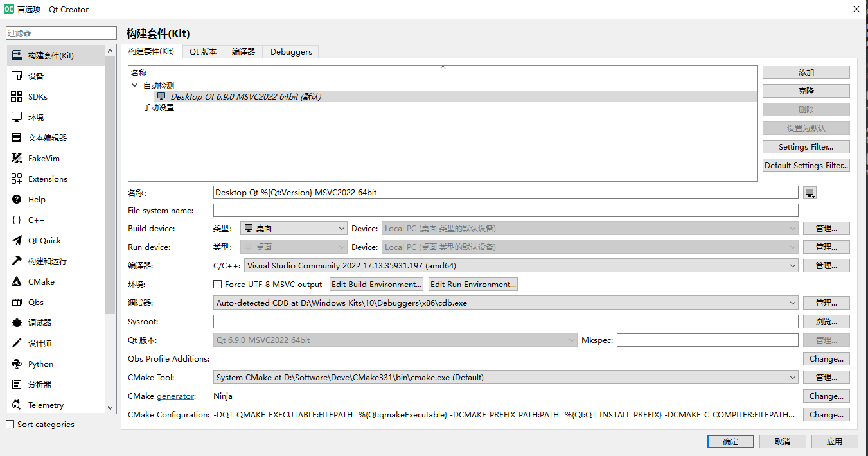Click the 名称 kit name field
The image size is (868, 456).
coord(506,192)
